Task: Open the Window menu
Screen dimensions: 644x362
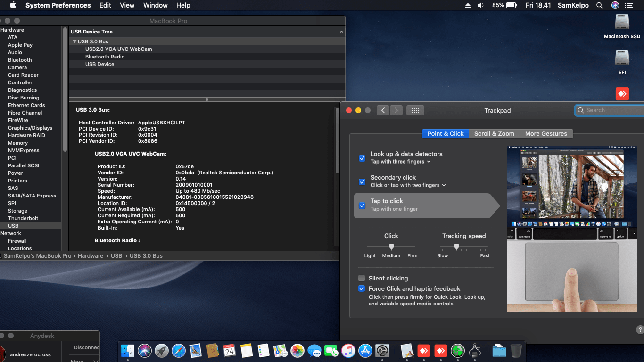Action: click(x=155, y=5)
